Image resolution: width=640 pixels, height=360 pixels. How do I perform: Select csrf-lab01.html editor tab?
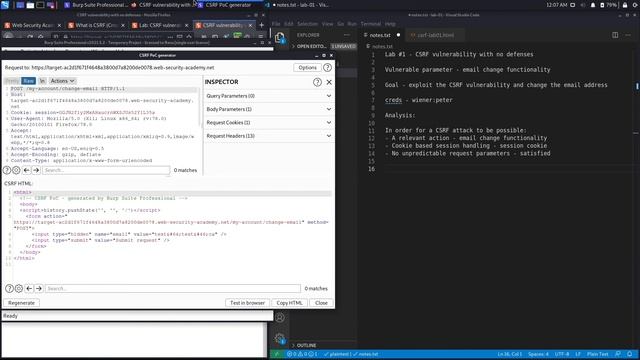pos(435,35)
